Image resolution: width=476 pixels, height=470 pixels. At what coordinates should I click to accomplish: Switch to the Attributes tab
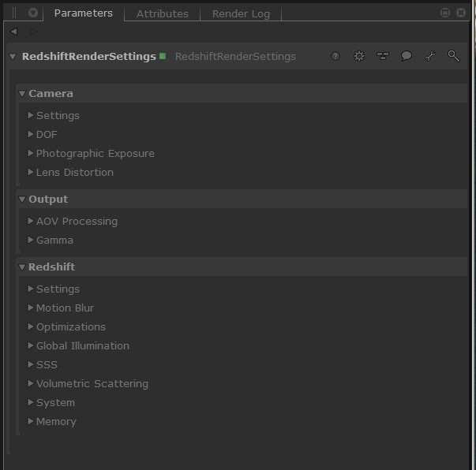pyautogui.click(x=162, y=13)
